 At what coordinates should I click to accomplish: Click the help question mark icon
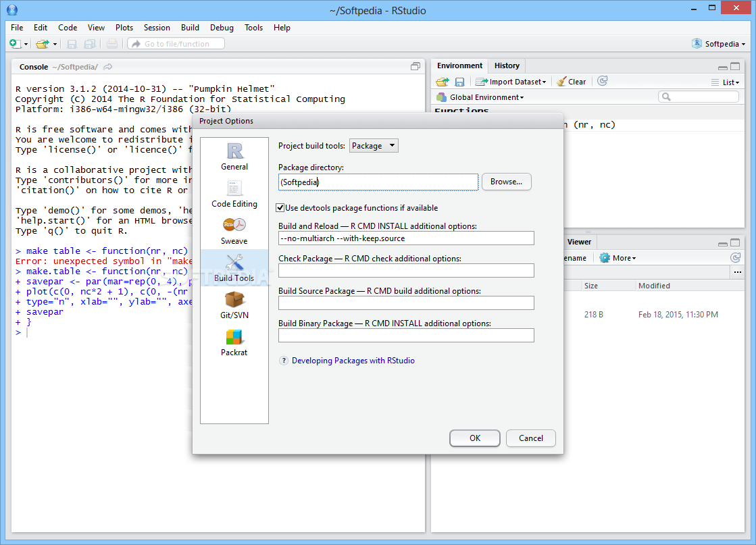coord(284,361)
